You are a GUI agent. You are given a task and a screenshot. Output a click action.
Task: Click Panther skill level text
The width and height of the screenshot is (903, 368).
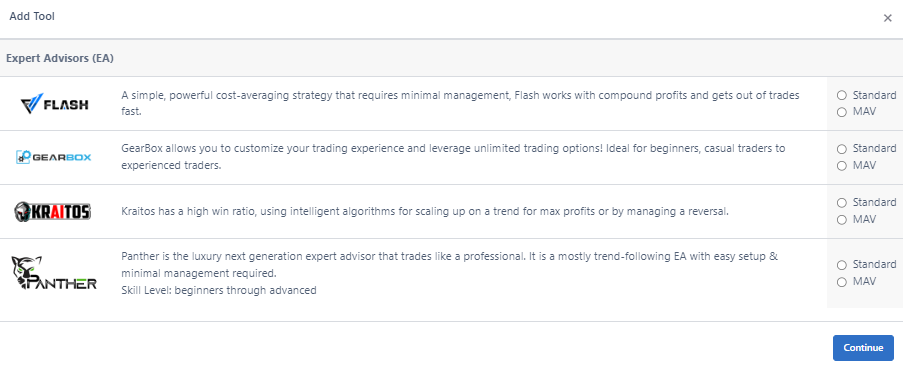coord(219,290)
